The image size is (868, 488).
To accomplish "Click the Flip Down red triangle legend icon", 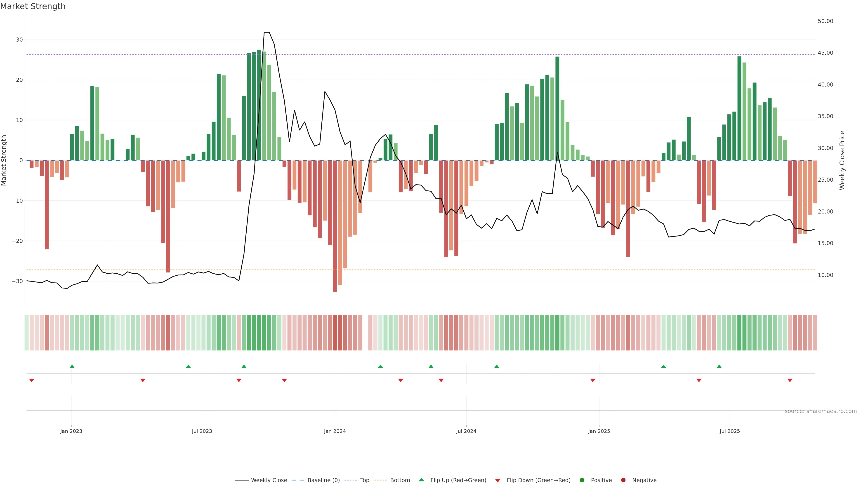I will tap(498, 480).
